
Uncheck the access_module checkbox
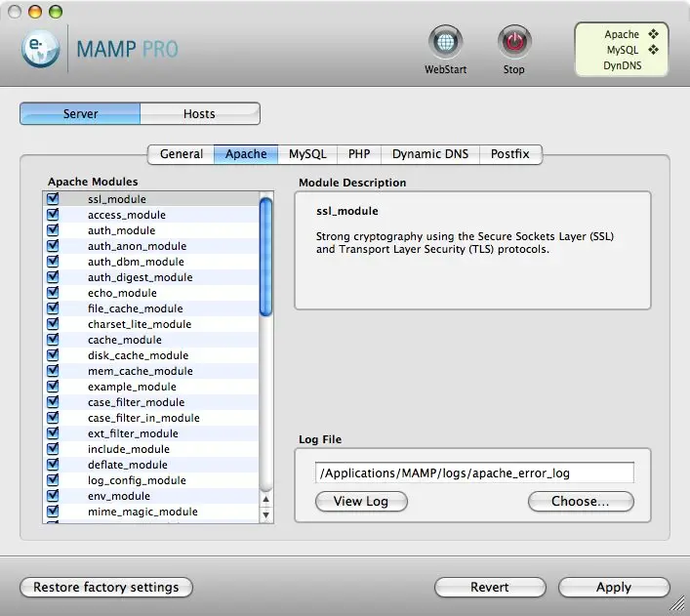53,215
